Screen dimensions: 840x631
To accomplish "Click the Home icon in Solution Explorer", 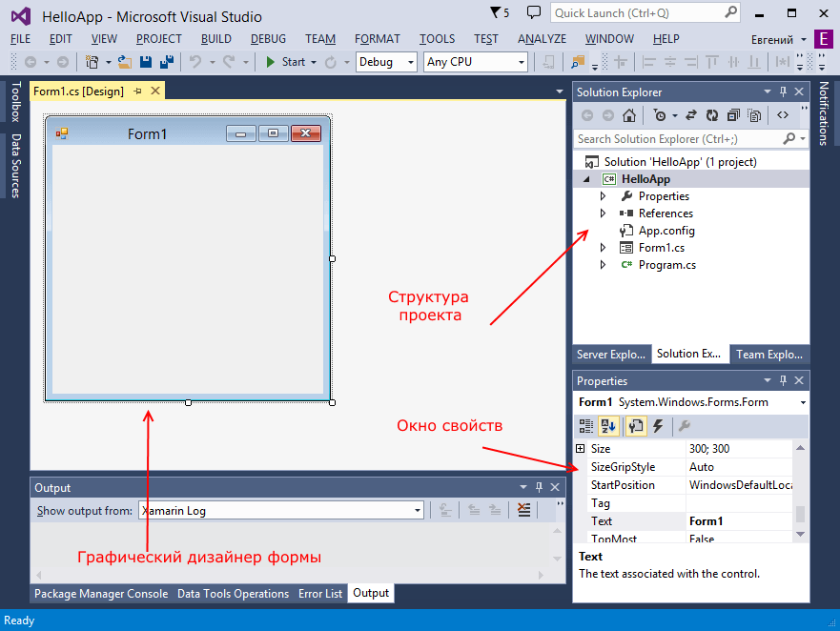I will (x=629, y=115).
